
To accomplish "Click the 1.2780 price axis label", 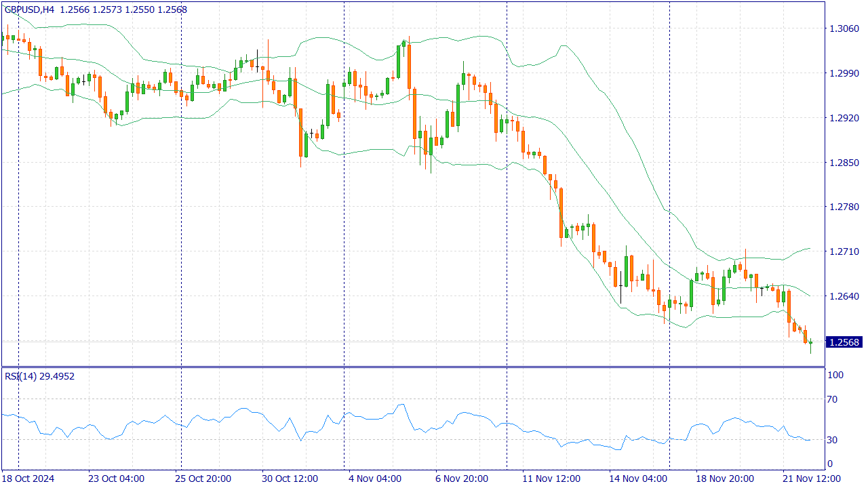I will [844, 207].
